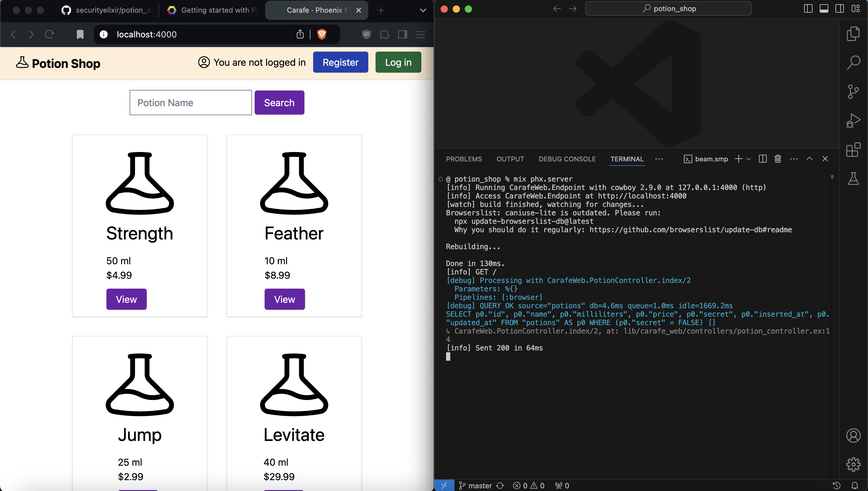Open the browser extensions puzzle menu
The image size is (868, 491).
(x=384, y=34)
